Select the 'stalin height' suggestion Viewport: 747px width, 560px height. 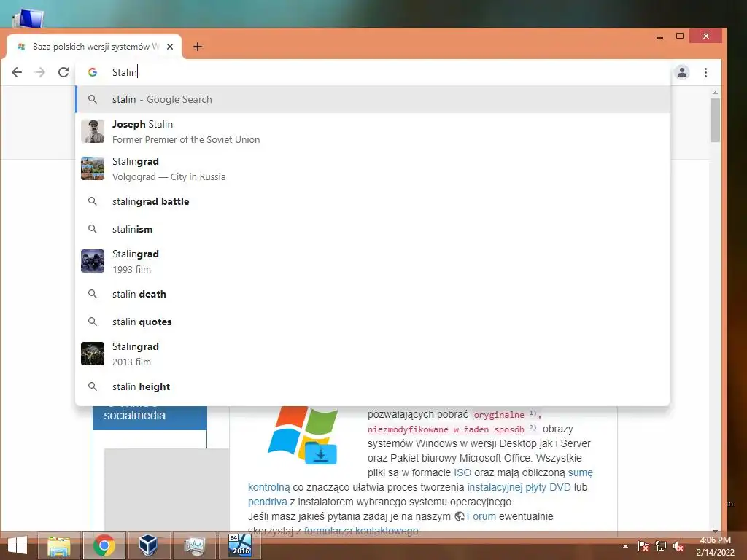[373, 386]
